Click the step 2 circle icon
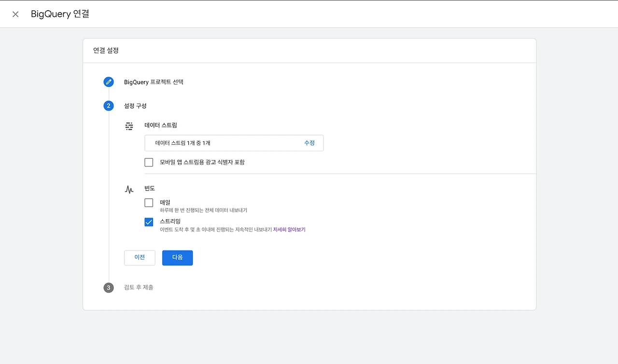618x364 pixels. click(109, 106)
